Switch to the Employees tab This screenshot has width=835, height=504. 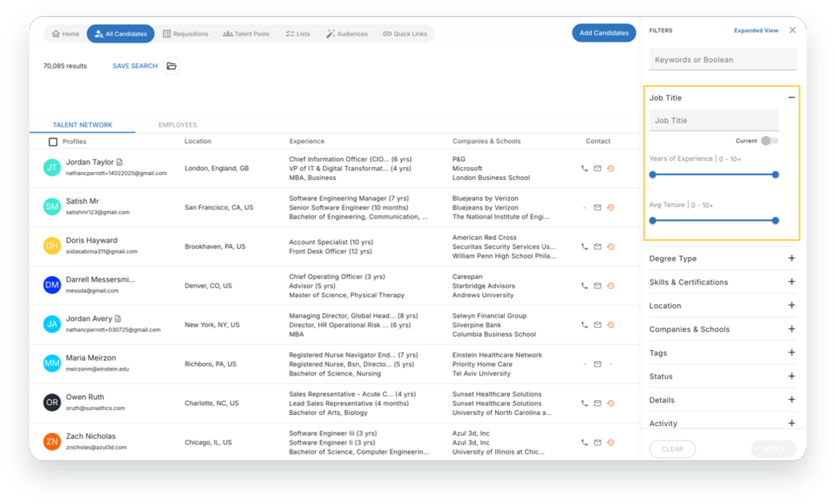(177, 125)
